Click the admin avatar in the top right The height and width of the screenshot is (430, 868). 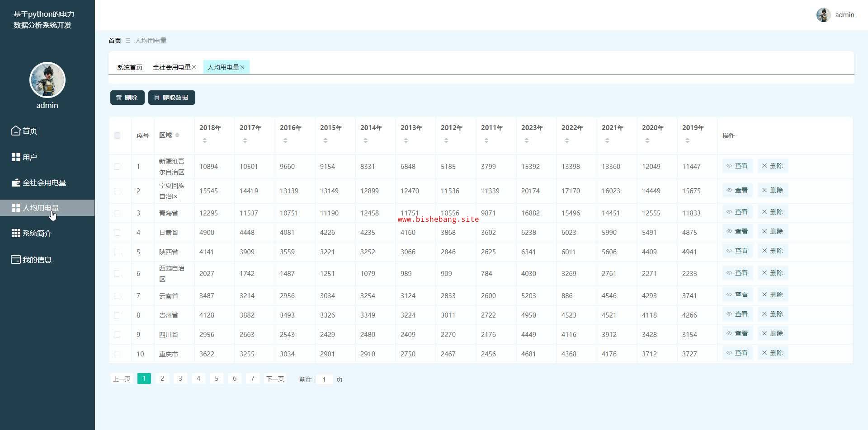coord(823,15)
